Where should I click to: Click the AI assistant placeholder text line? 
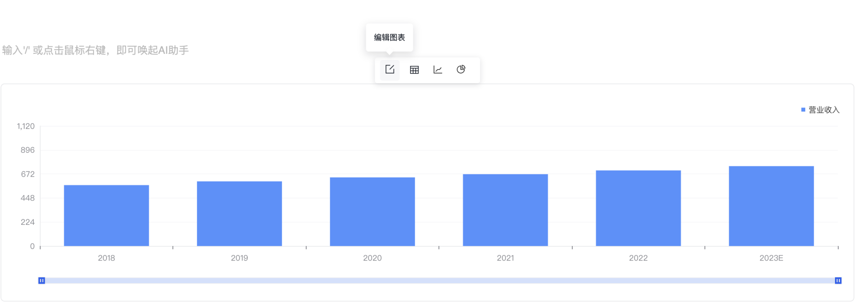95,50
